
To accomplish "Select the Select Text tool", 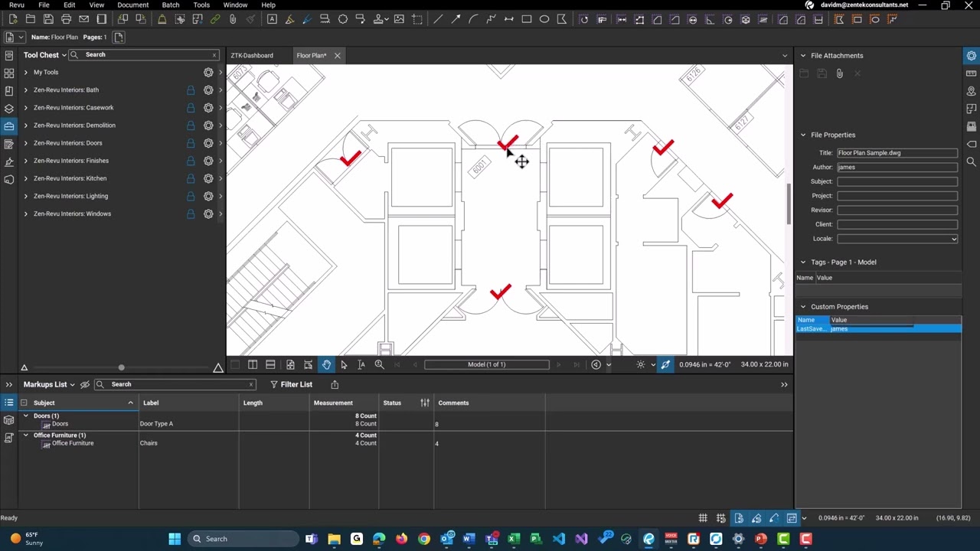I will click(x=361, y=364).
